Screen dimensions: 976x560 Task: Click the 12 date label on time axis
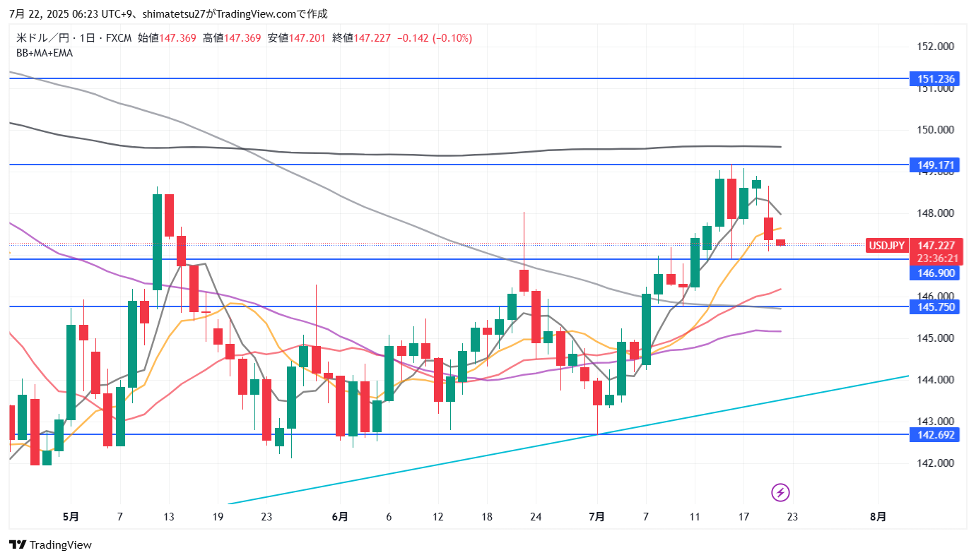437,516
